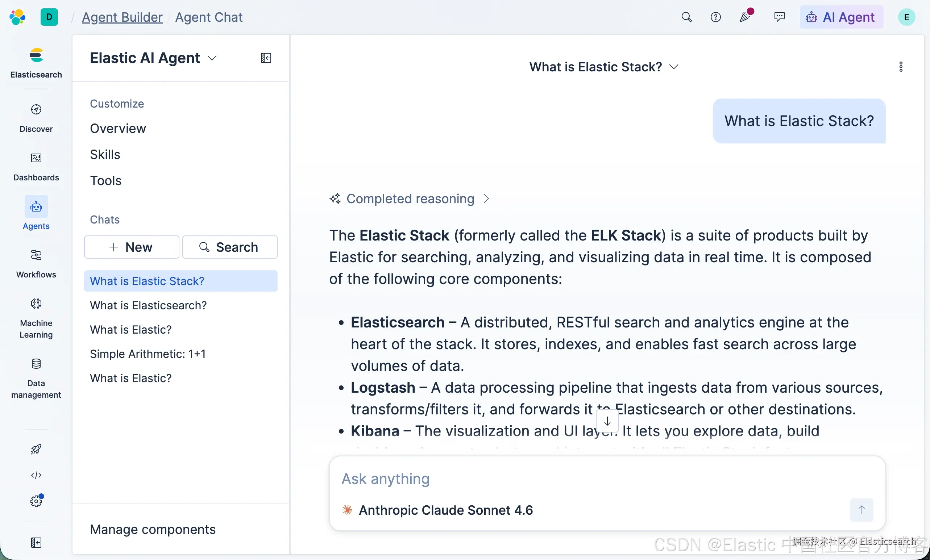Open the Tools menu item
The width and height of the screenshot is (930, 560).
[x=106, y=180]
